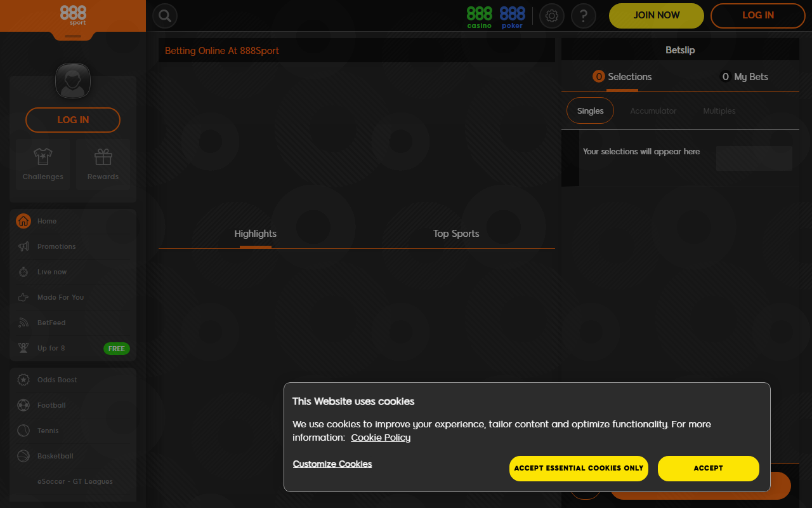This screenshot has width=812, height=508.
Task: Go to Home in the sidebar
Action: (73, 221)
